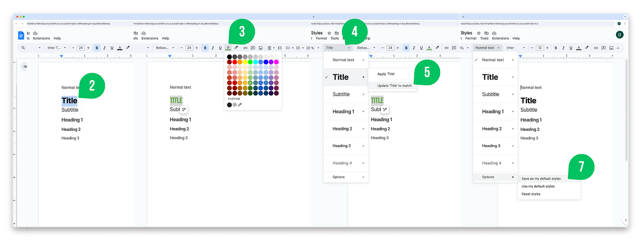Show the document outline icon
This screenshot has width=644, height=248.
click(25, 66)
